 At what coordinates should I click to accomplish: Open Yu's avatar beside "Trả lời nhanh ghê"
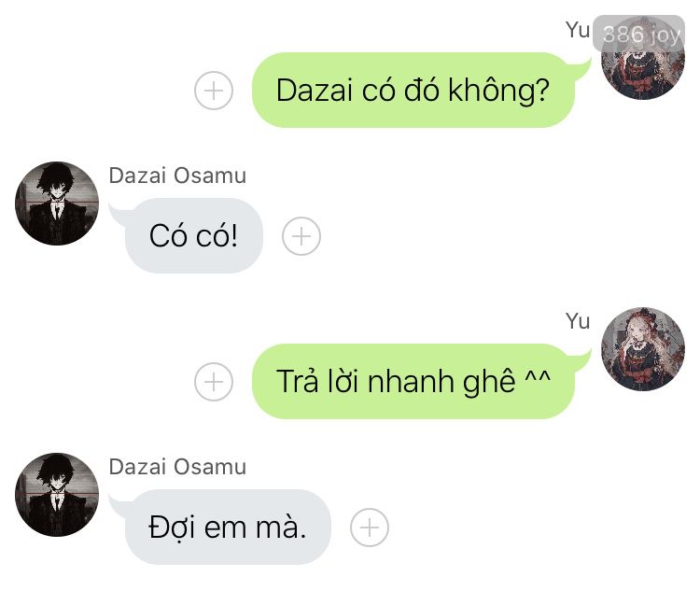tap(643, 349)
